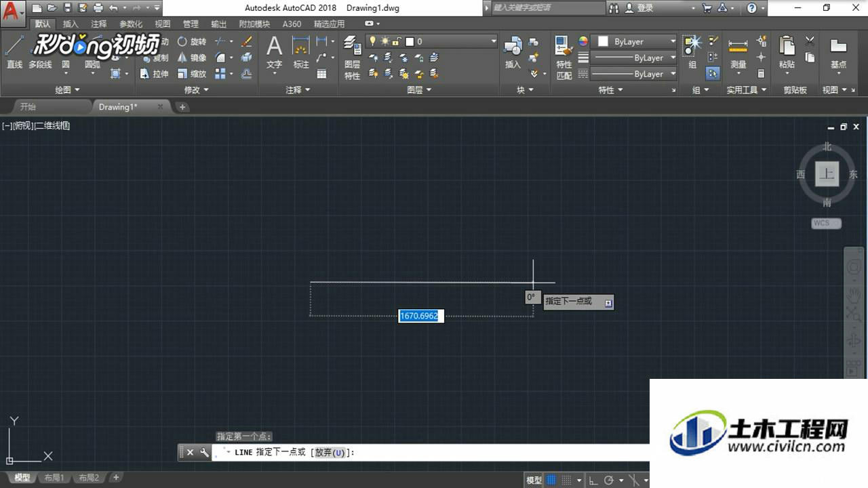868x488 pixels.
Task: Toggle snap mode in status bar
Action: point(567,480)
